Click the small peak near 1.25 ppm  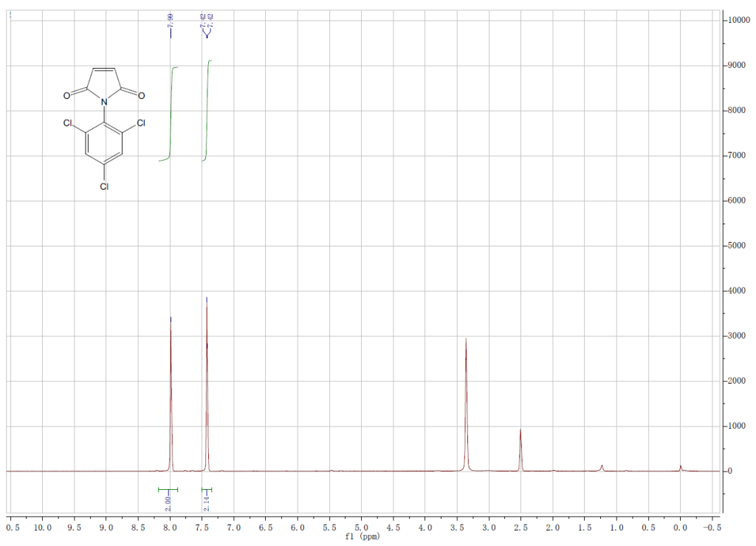602,468
